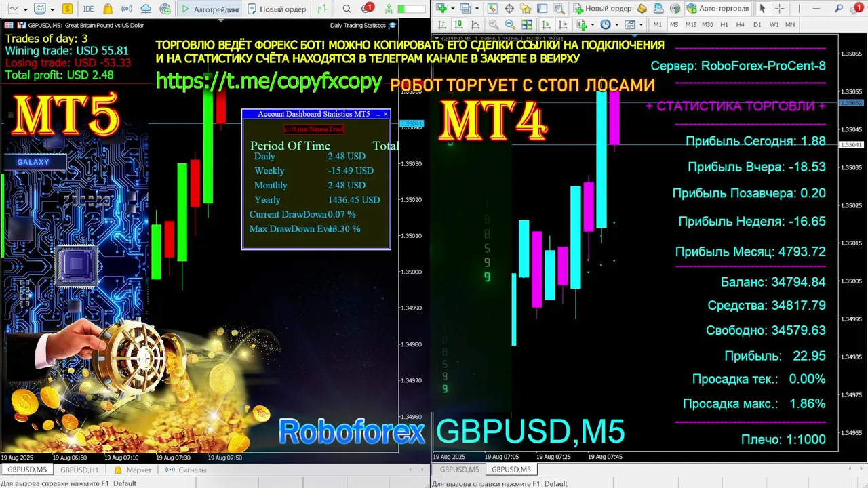Tile windows icon in MT4 toolbar

[x=527, y=24]
